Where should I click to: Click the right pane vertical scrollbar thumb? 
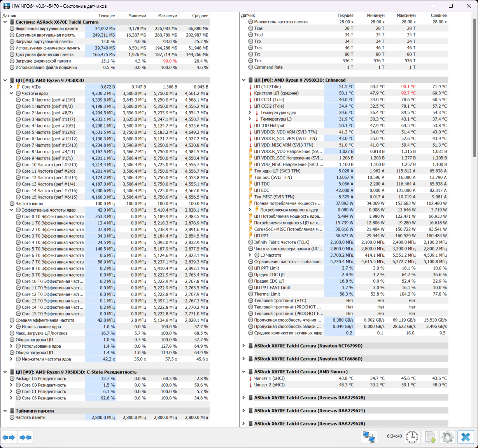tap(474, 87)
